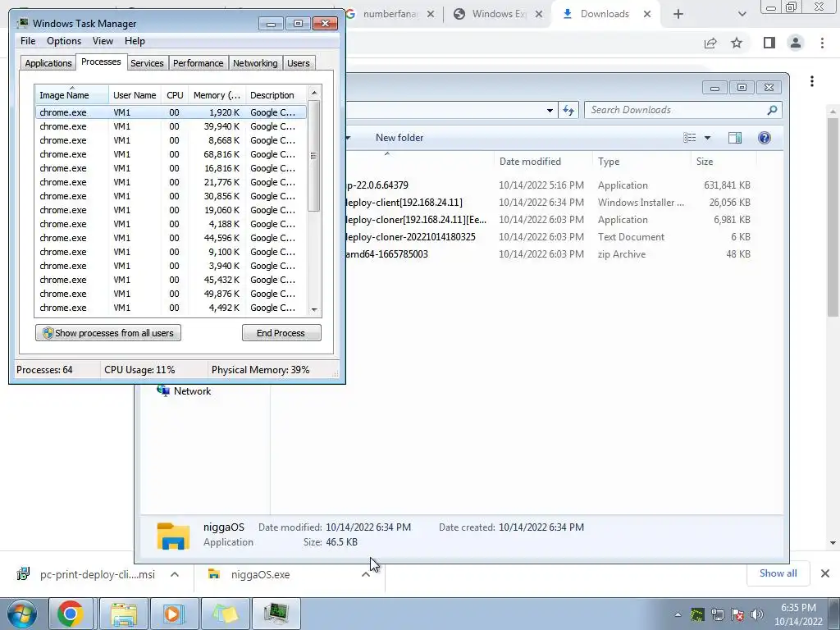840x630 pixels.
Task: Click the Action Center flag tray icon
Action: [737, 614]
